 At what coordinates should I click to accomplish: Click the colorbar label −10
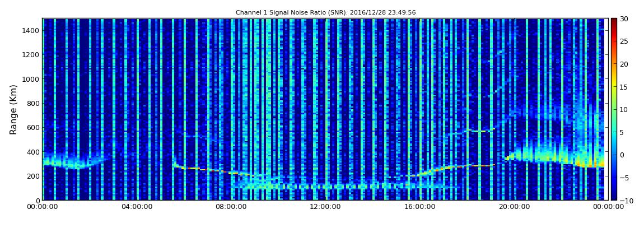click(626, 201)
